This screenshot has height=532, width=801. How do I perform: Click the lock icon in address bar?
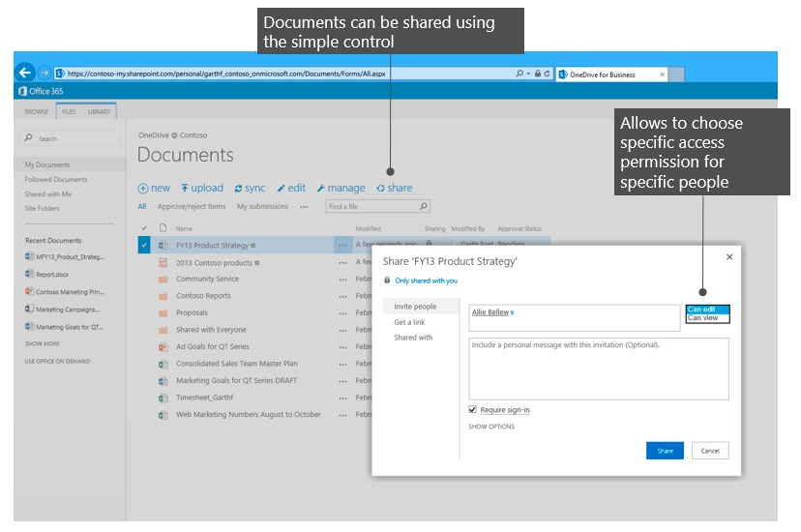coord(538,74)
